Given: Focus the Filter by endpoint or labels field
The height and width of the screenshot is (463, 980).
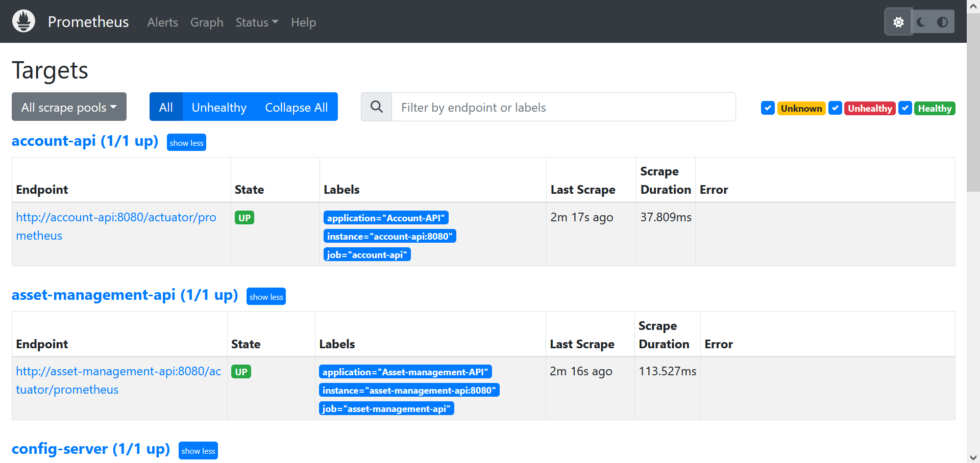Looking at the screenshot, I should [563, 107].
